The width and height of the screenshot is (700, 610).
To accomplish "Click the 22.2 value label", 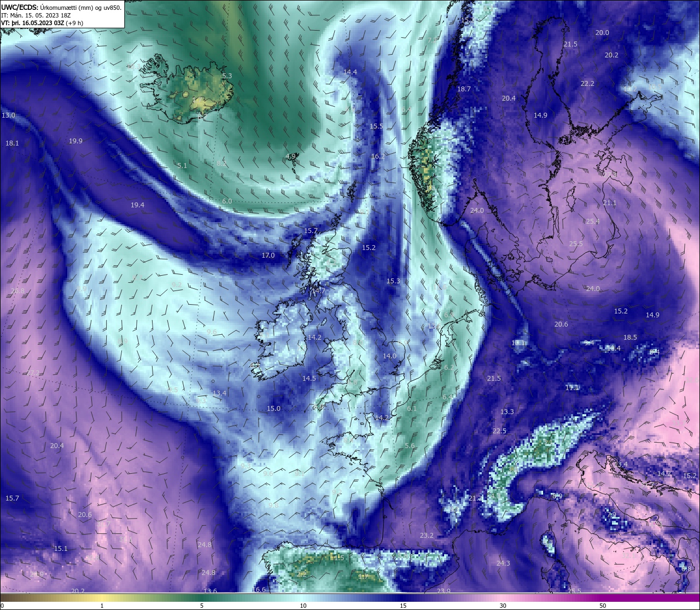I will (x=587, y=83).
